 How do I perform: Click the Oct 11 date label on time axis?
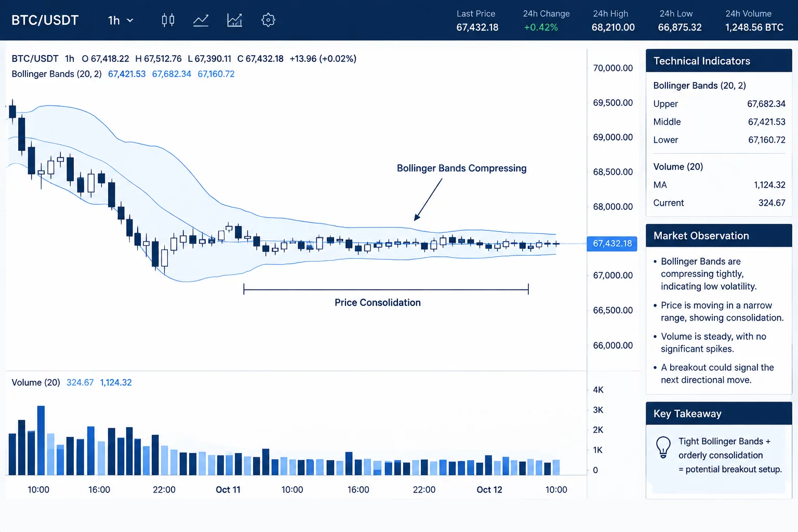pyautogui.click(x=228, y=490)
